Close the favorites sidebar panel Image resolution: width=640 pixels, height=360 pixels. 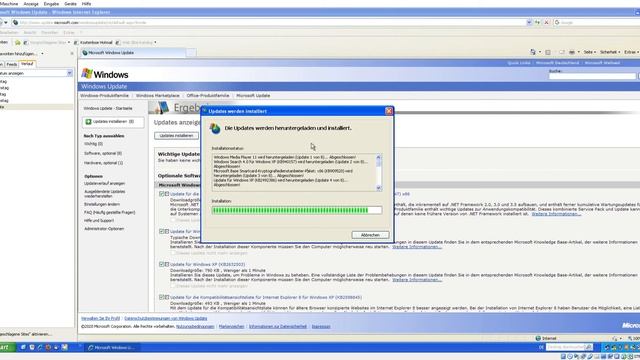[x=72, y=53]
